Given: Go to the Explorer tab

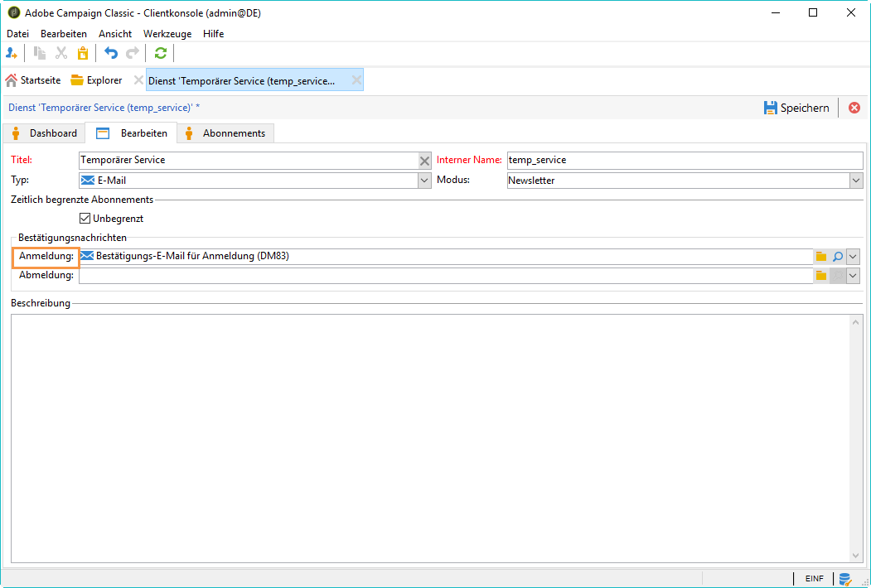Looking at the screenshot, I should [x=96, y=80].
